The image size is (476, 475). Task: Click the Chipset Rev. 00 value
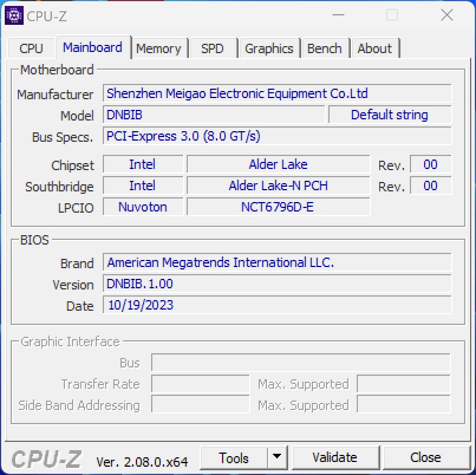tap(431, 164)
